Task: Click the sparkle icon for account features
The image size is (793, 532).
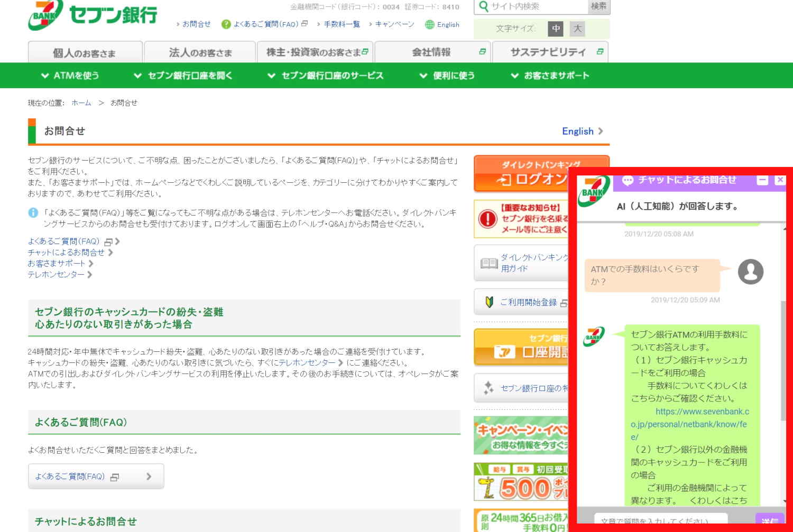Action: pos(489,388)
